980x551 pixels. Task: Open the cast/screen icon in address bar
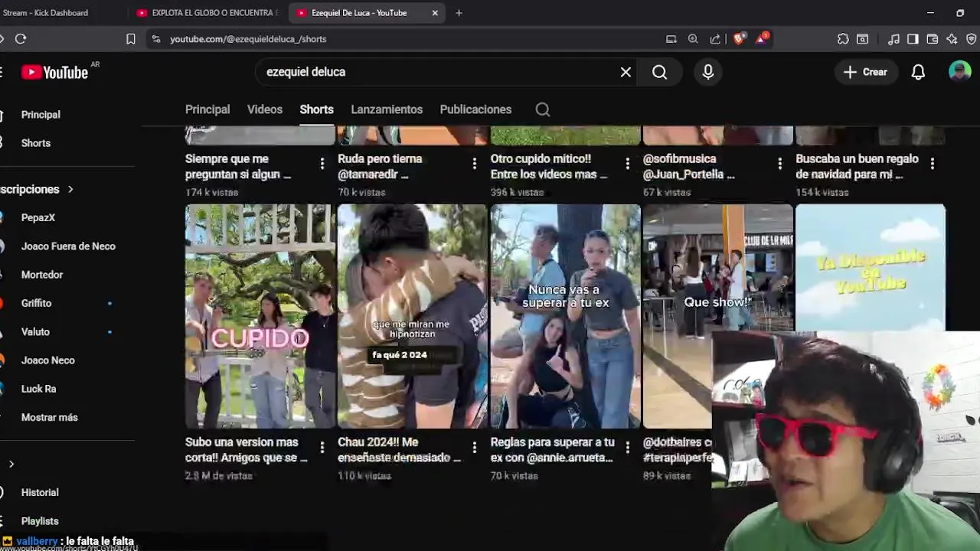point(671,39)
